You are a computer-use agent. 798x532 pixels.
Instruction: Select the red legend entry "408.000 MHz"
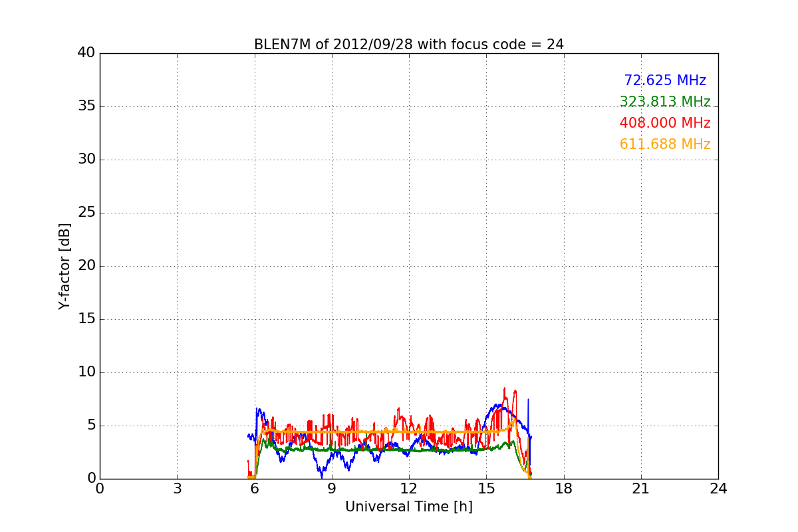(x=665, y=123)
